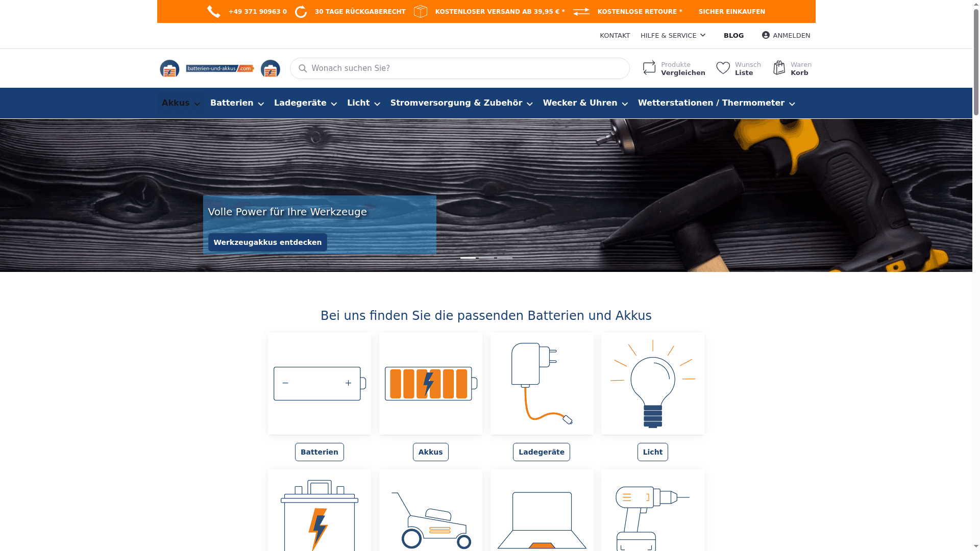The image size is (980, 551).
Task: Click the search magnifier icon in the search bar
Action: click(302, 68)
